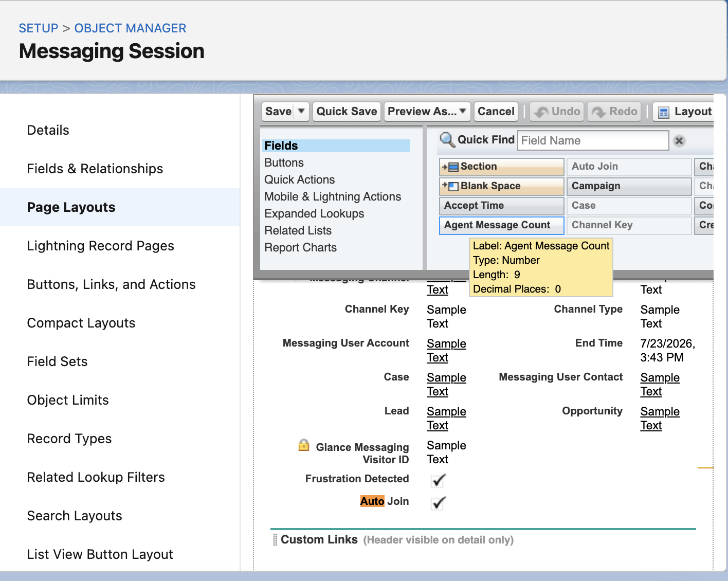Select the Related Lists category
This screenshot has height=581, width=728.
(x=298, y=230)
